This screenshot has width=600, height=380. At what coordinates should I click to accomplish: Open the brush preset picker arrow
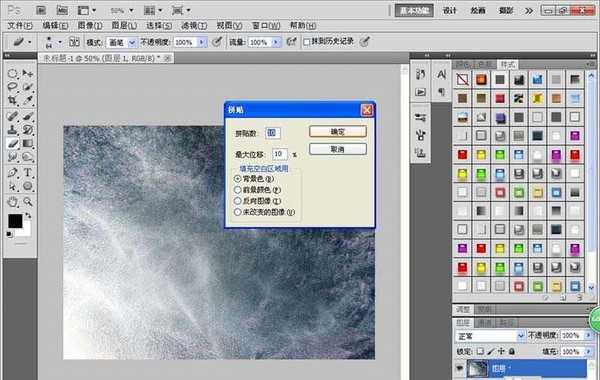(x=60, y=42)
